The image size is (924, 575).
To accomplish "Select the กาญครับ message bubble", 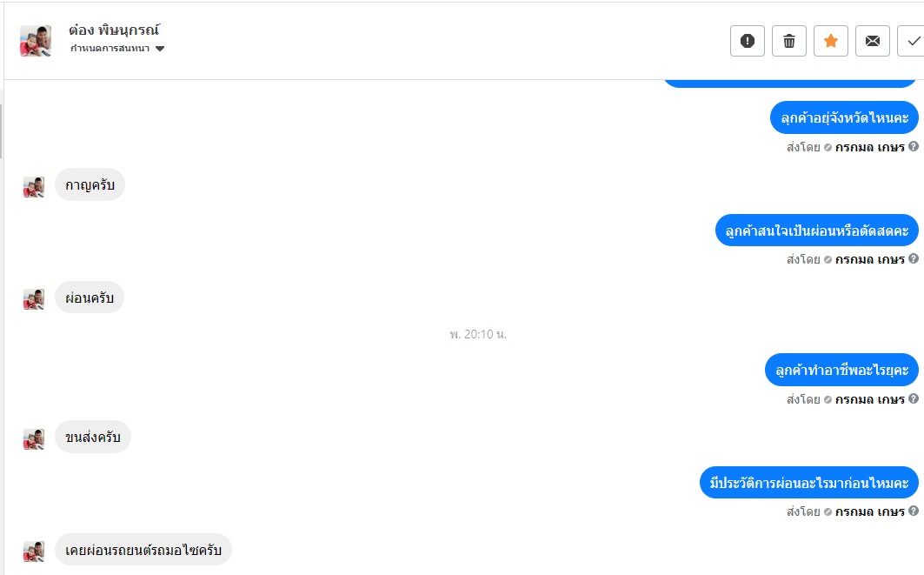I will click(x=90, y=184).
